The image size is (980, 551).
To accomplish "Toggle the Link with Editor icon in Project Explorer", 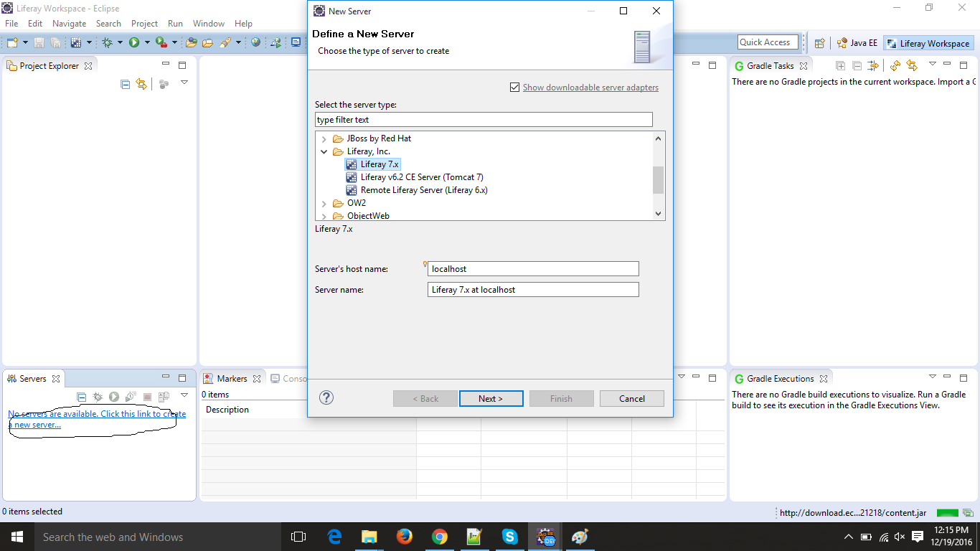I will click(x=141, y=83).
